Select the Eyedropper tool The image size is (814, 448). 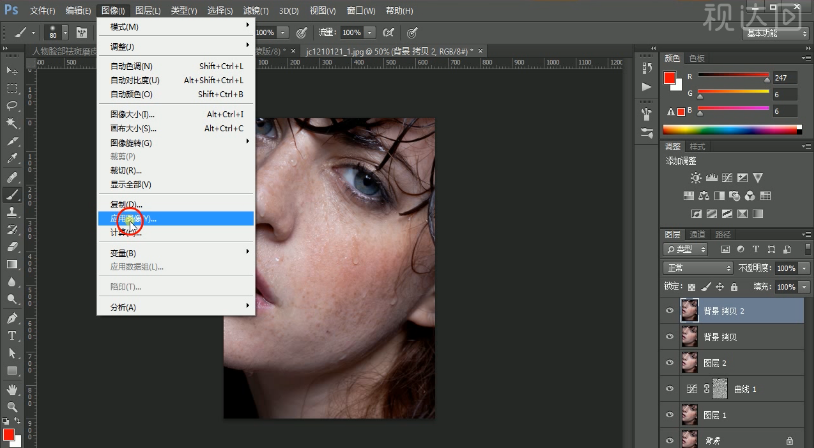click(x=12, y=158)
